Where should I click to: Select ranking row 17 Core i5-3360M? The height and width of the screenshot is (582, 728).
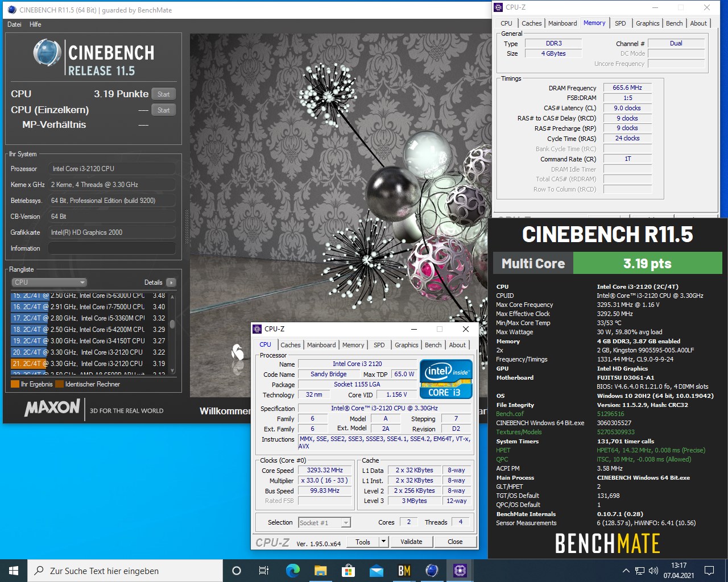click(89, 318)
